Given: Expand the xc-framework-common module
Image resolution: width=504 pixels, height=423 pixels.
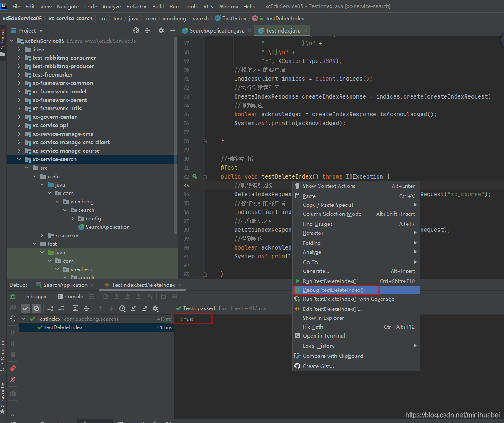Looking at the screenshot, I should click(19, 83).
